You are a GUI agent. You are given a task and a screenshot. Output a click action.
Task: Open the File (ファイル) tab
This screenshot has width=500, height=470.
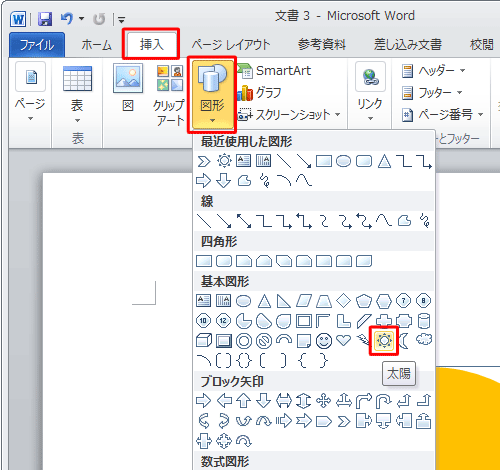pyautogui.click(x=37, y=44)
